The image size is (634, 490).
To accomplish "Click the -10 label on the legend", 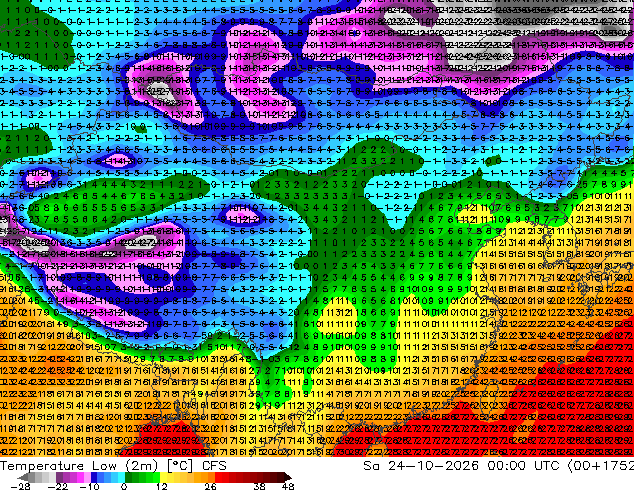I will 89,486.
